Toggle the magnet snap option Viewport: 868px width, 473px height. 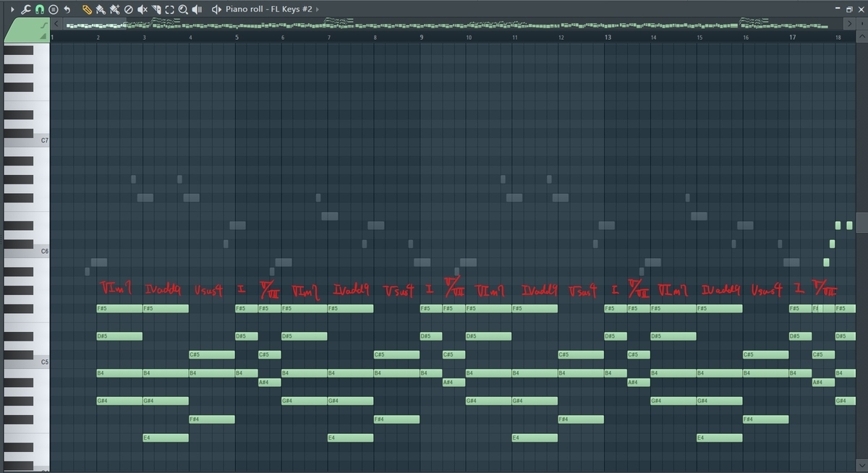pos(40,9)
